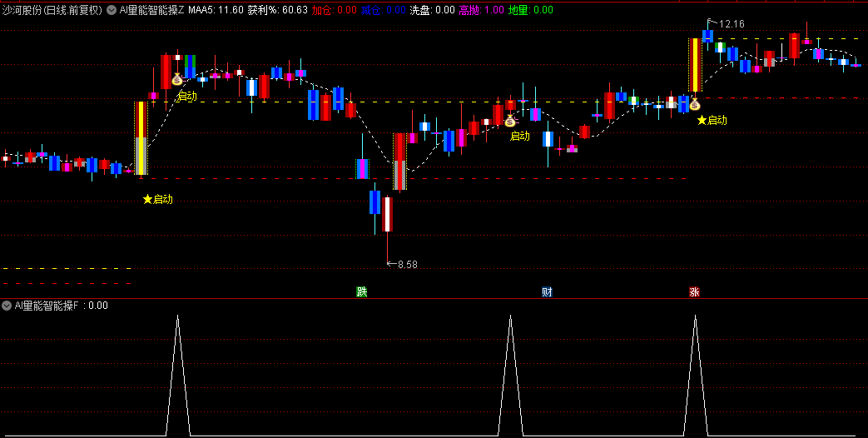The image size is (868, 438).
Task: Click the green 跌 event marker
Action: click(x=361, y=291)
